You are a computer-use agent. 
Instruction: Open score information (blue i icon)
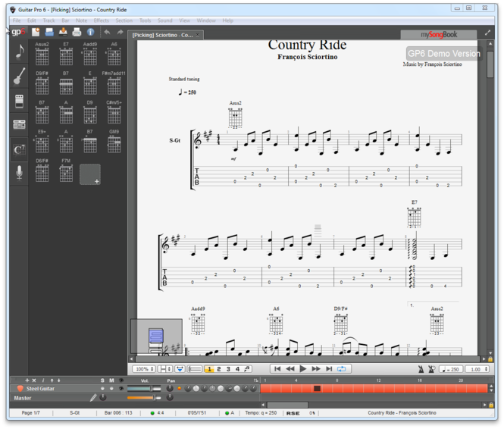click(x=91, y=32)
